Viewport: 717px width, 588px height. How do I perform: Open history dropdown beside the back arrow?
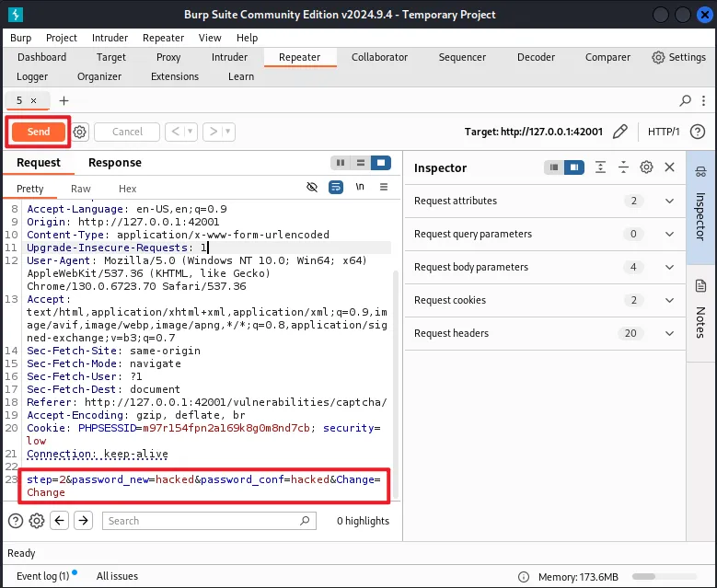point(191,132)
